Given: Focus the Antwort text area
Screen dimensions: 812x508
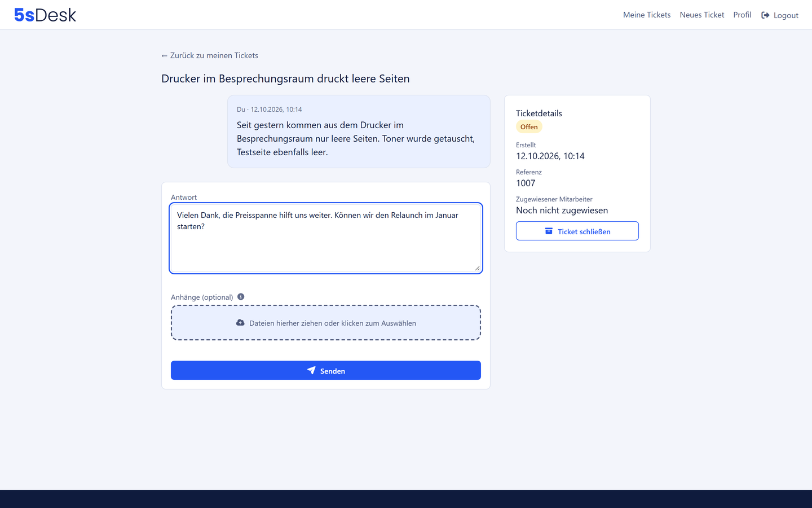Looking at the screenshot, I should [x=326, y=238].
